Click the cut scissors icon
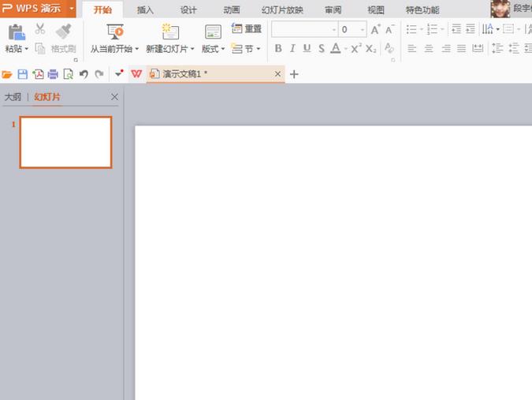 click(40, 29)
